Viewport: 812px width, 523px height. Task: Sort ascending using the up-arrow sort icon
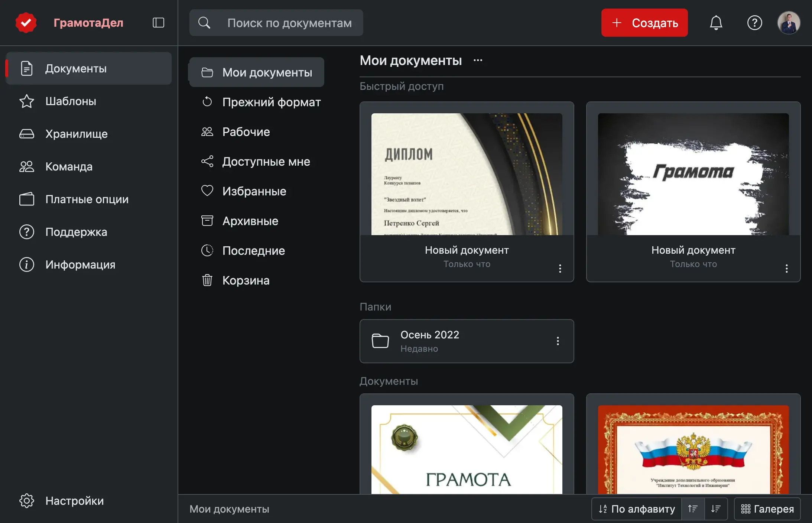693,509
